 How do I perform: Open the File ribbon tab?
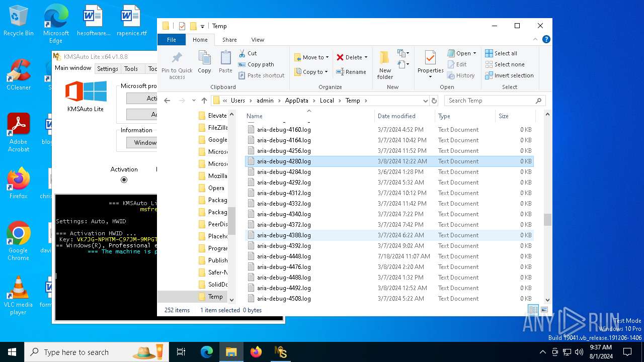point(172,40)
